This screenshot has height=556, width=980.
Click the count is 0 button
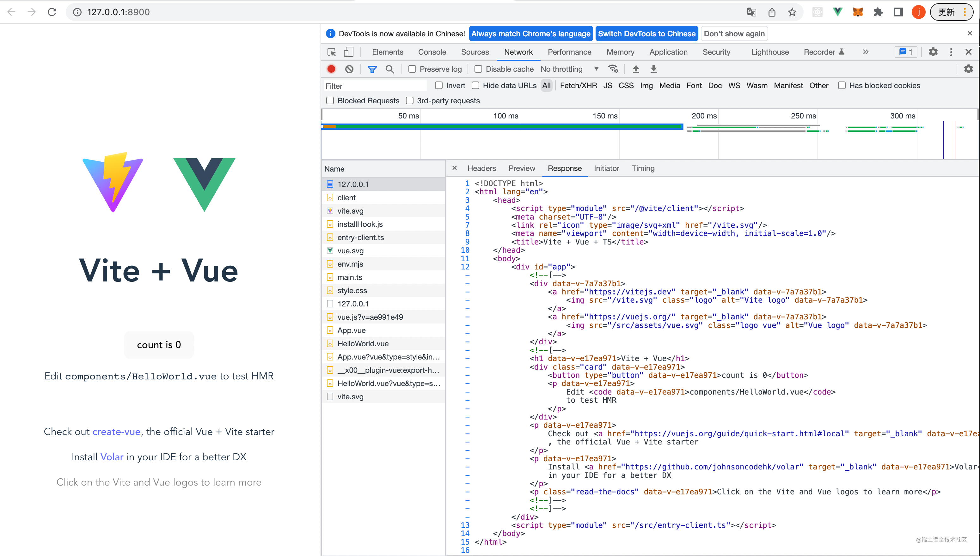pyautogui.click(x=159, y=345)
